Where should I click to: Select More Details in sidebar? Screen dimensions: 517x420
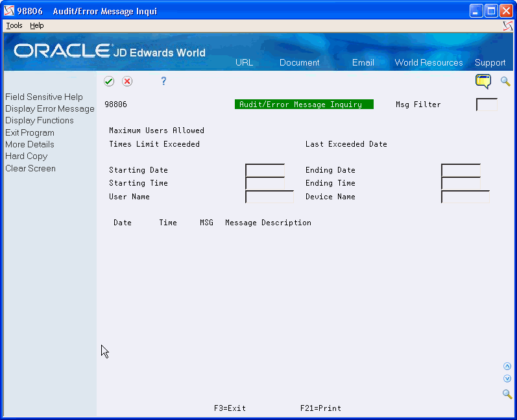point(30,145)
